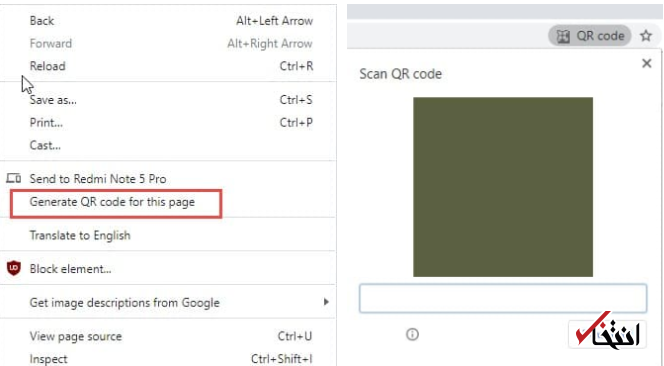Close the Scan QR code popup

[x=646, y=64]
